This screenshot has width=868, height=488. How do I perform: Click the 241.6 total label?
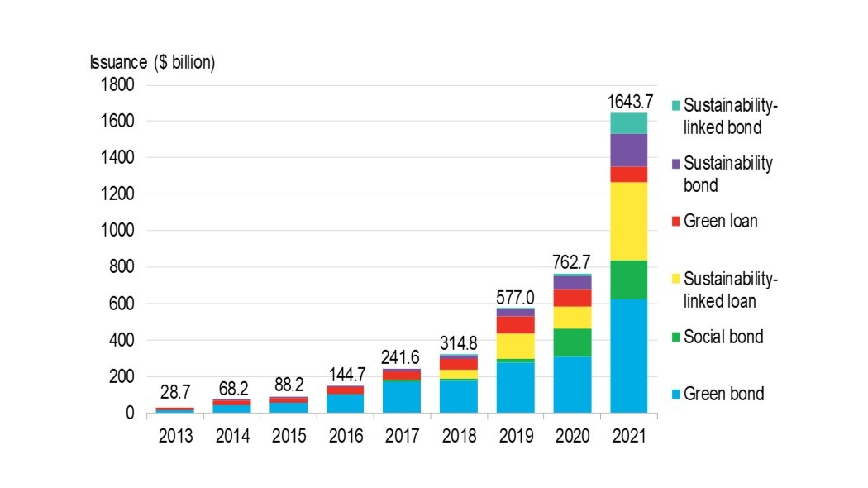pos(400,357)
